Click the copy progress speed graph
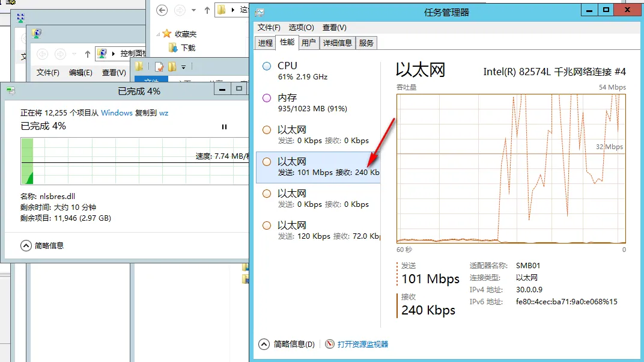 [x=135, y=161]
